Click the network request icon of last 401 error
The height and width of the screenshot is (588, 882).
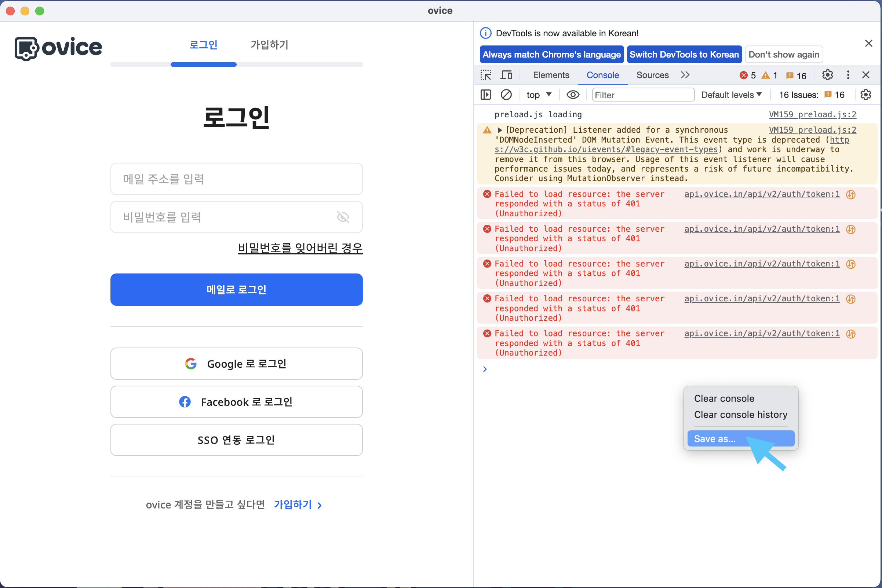851,334
